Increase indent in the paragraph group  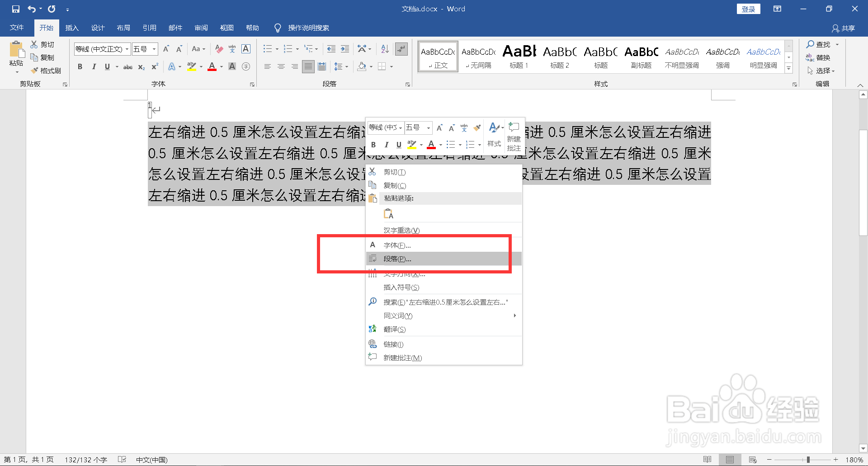tap(345, 49)
